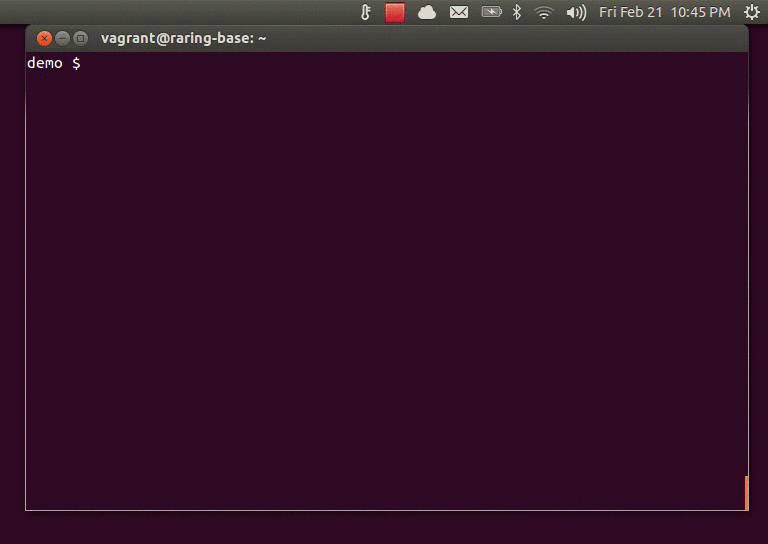Viewport: 768px width, 544px height.
Task: Open the power gear session menu
Action: click(752, 12)
